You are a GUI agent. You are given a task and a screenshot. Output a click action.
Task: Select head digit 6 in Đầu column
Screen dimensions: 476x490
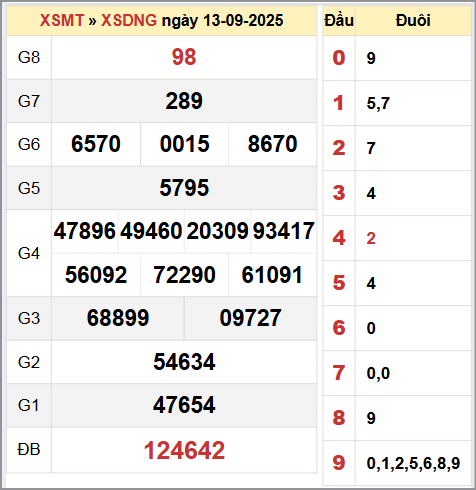(339, 328)
